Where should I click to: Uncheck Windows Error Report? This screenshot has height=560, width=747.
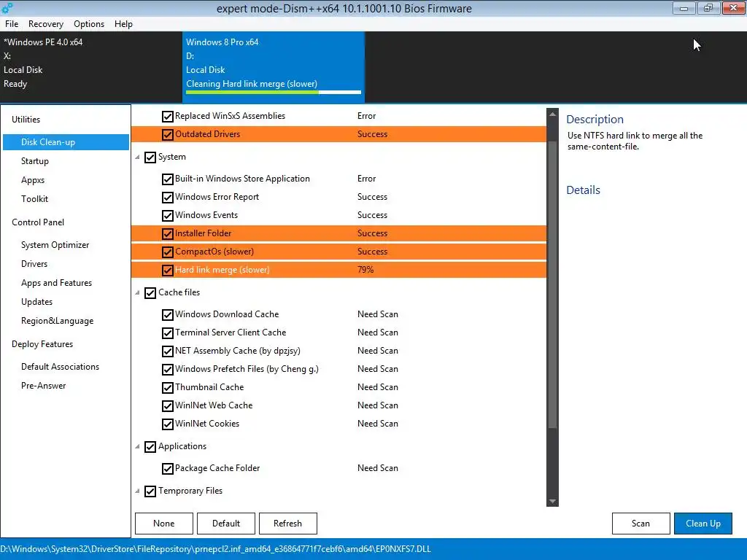click(167, 197)
